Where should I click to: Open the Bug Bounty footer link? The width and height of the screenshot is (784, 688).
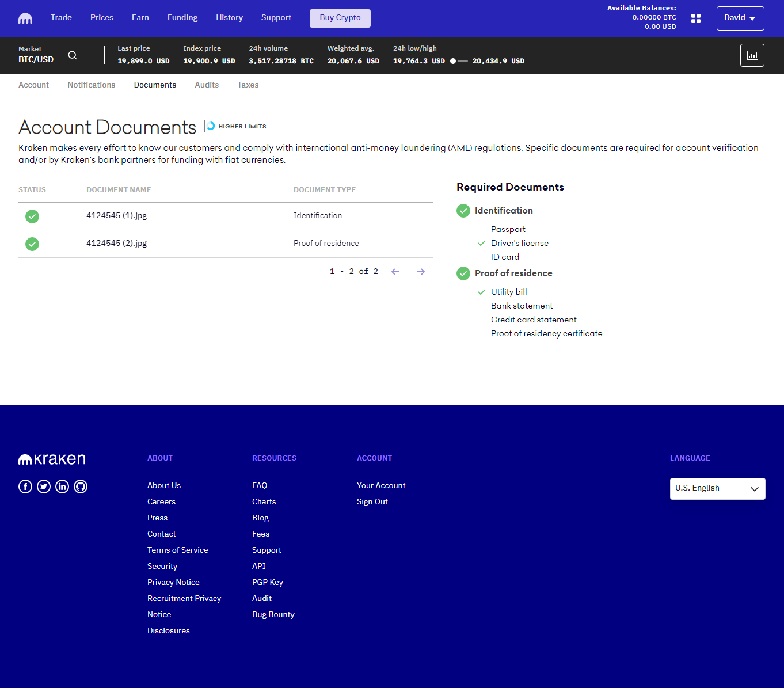(x=273, y=615)
